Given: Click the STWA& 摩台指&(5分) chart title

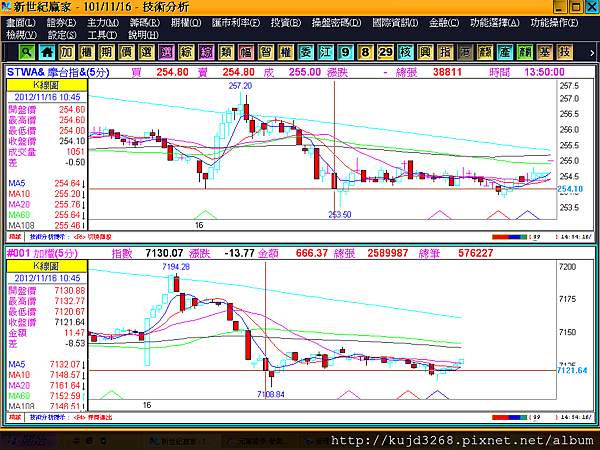Looking at the screenshot, I should pyautogui.click(x=58, y=72).
